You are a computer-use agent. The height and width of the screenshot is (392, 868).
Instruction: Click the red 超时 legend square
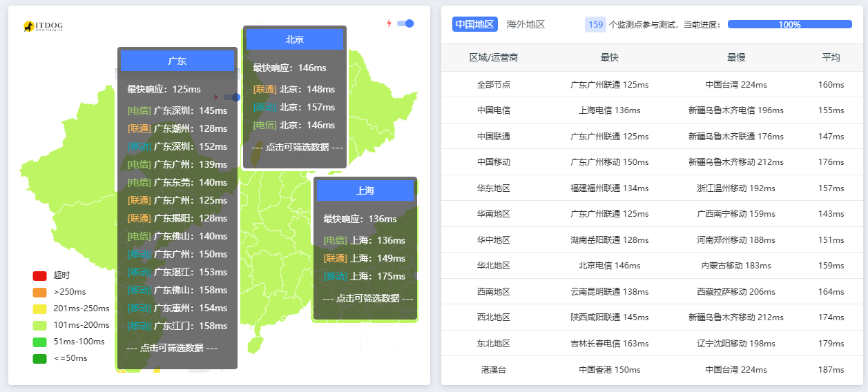(x=39, y=275)
